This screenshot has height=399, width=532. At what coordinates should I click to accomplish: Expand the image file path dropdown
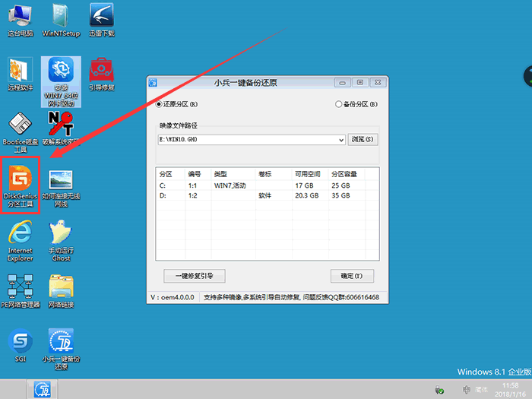click(342, 140)
